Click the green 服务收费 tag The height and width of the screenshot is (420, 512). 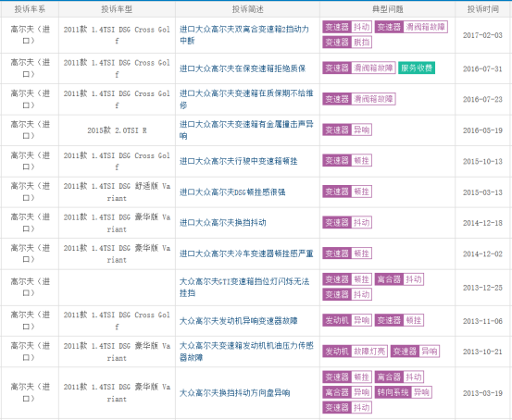click(417, 68)
